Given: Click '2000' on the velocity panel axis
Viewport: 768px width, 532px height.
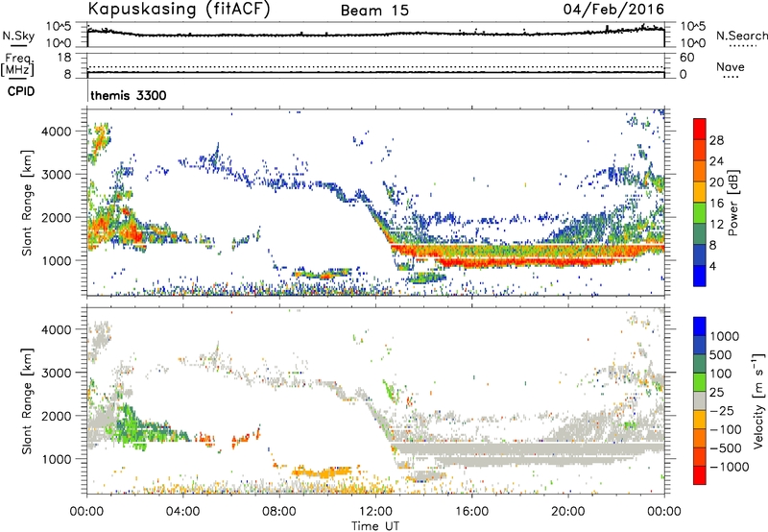Looking at the screenshot, I should click(57, 416).
